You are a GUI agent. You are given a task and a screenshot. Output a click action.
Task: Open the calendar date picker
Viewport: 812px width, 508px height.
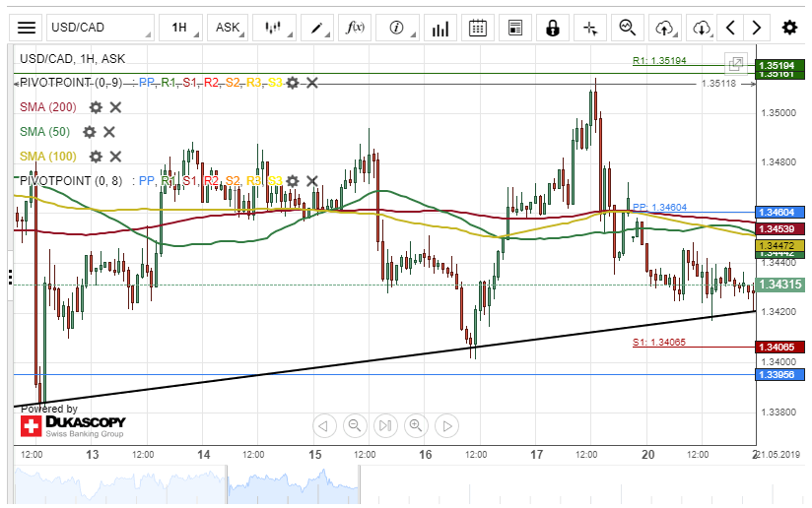tap(478, 28)
